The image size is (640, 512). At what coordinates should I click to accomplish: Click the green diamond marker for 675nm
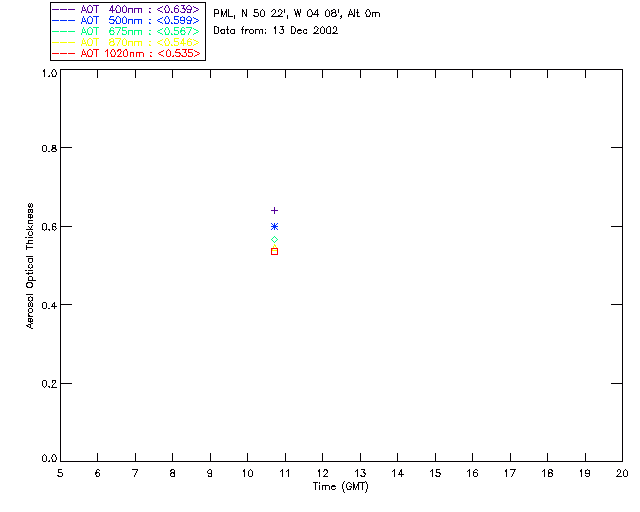[x=274, y=240]
